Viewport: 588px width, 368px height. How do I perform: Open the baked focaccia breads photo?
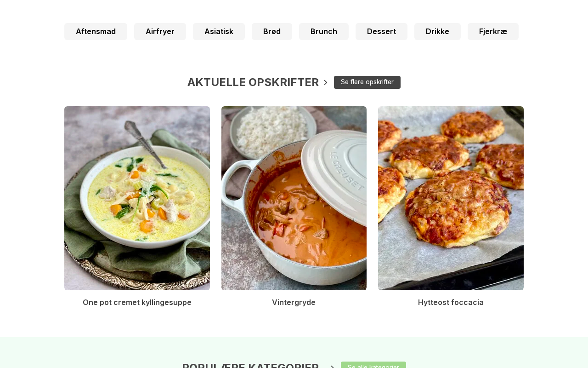[451, 198]
